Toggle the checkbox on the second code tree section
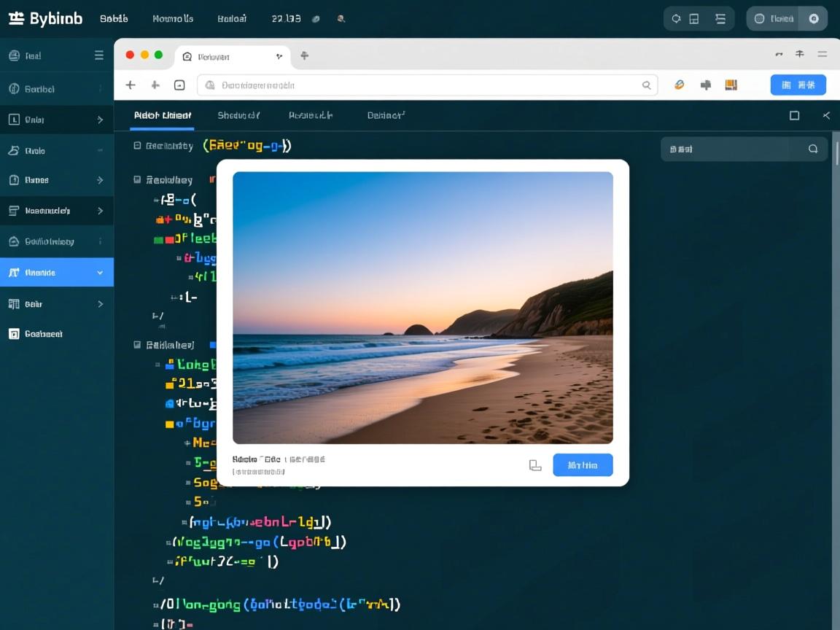Screen dimensions: 840x630 click(137, 179)
